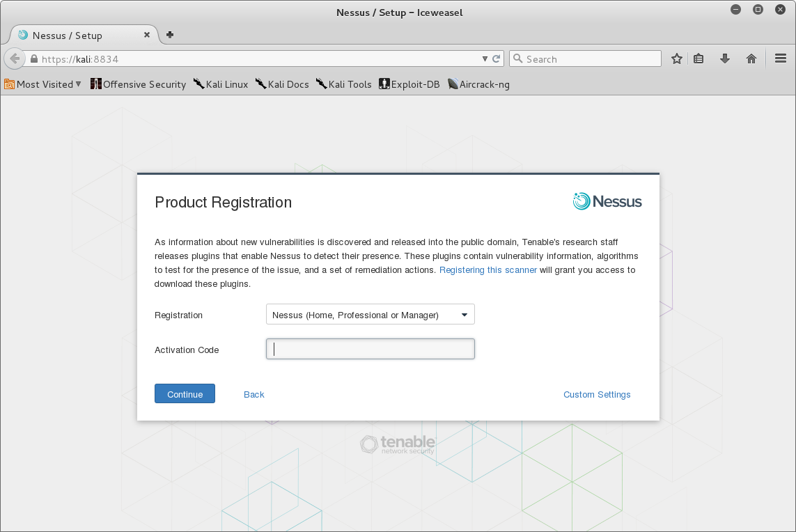Open the Offensive Security bookmark

coord(138,84)
